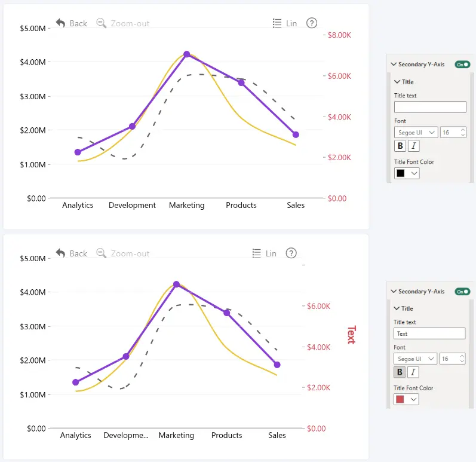
Task: Turn off Secondary Y-Axis switch in upper panel
Action: [462, 65]
